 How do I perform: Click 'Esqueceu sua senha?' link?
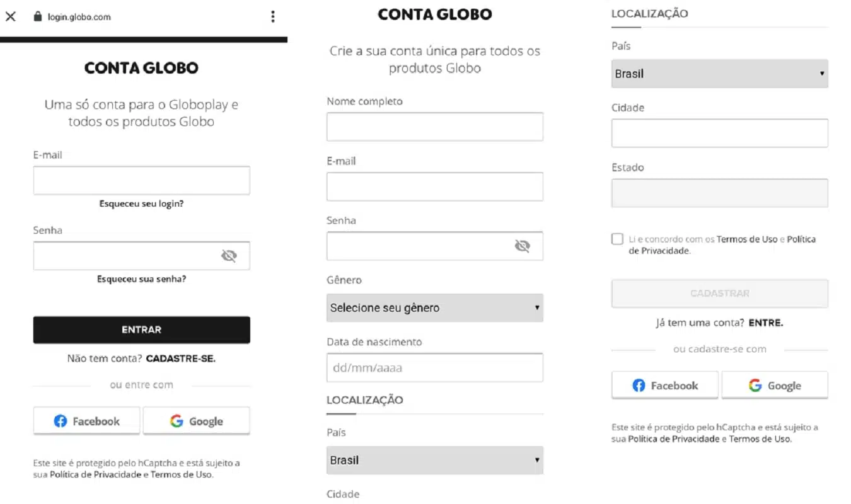[x=141, y=279]
